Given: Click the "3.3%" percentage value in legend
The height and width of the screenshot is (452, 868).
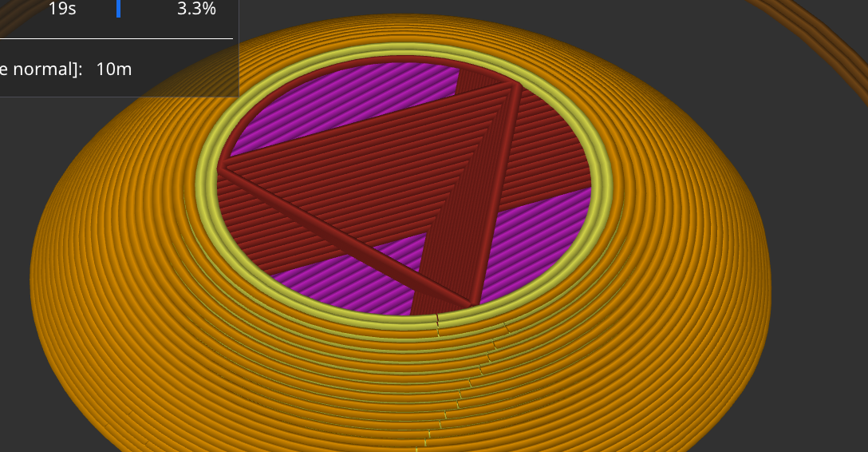Looking at the screenshot, I should 196,8.
